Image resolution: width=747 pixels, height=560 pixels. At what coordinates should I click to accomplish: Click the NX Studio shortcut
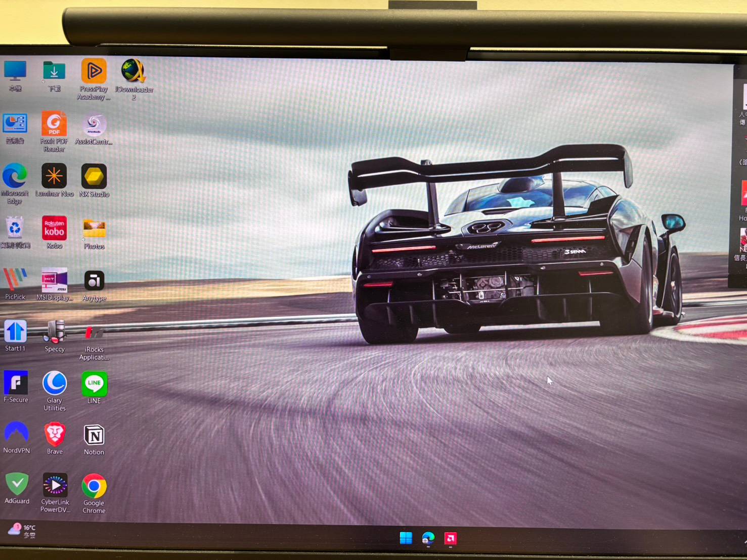[94, 177]
